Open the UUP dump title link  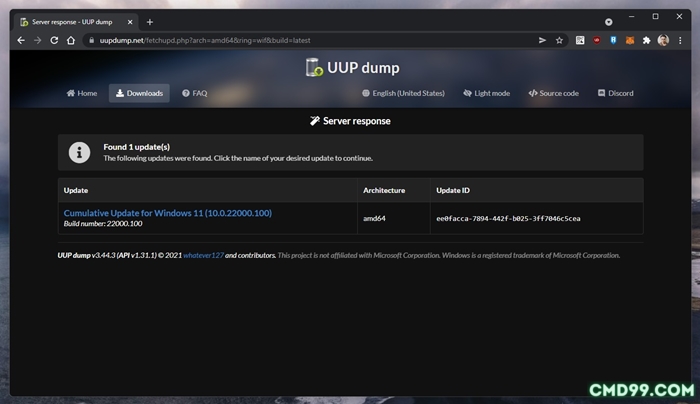[363, 68]
